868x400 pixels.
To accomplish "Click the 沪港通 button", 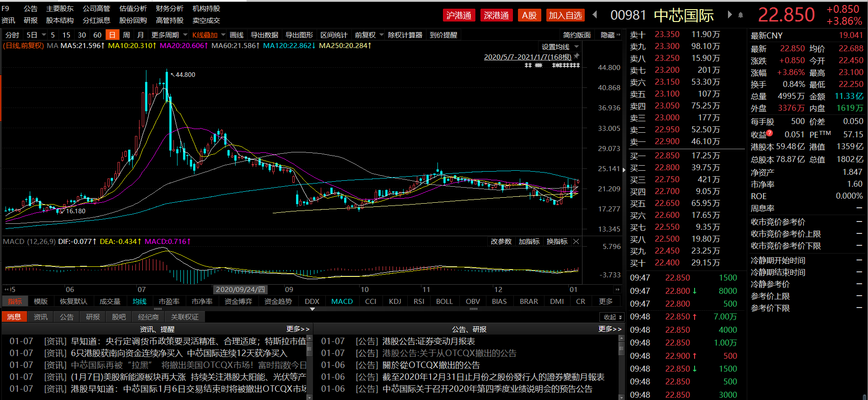I will pos(459,15).
